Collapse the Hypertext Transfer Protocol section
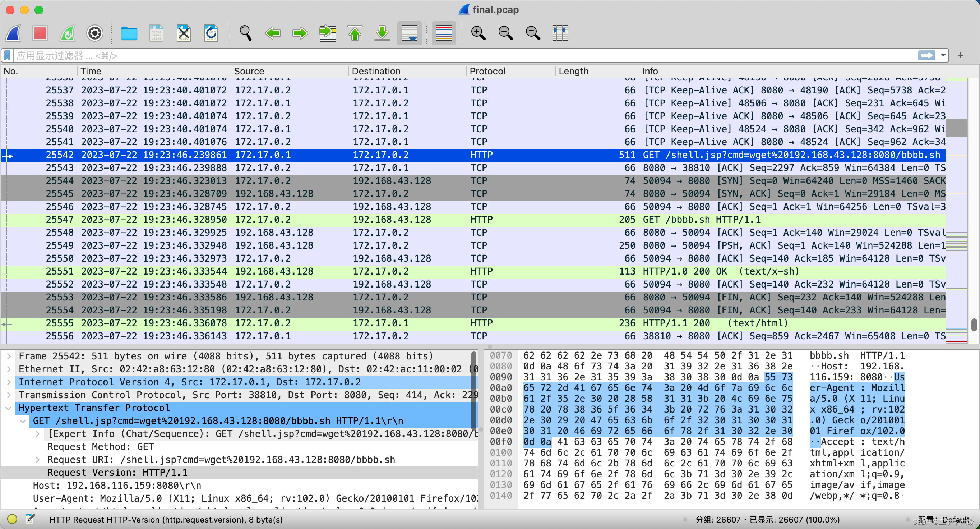 click(x=8, y=408)
